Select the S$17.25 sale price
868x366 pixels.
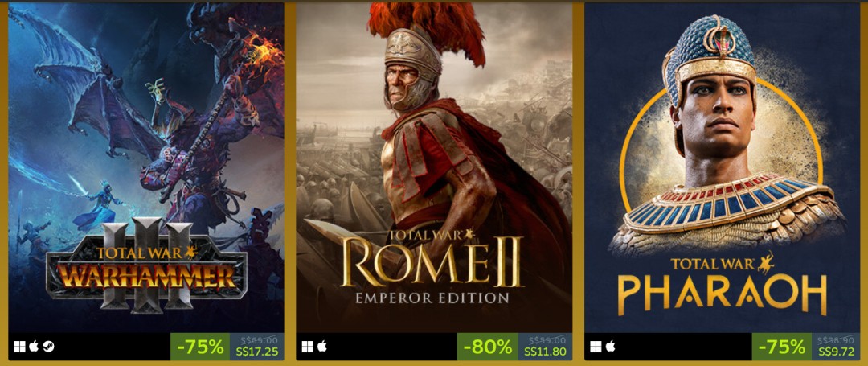pyautogui.click(x=257, y=352)
